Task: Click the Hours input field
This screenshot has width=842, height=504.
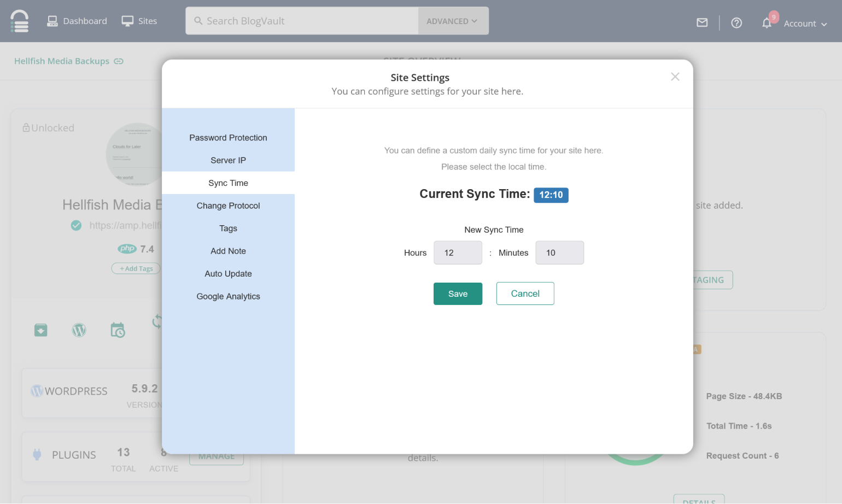Action: (458, 253)
